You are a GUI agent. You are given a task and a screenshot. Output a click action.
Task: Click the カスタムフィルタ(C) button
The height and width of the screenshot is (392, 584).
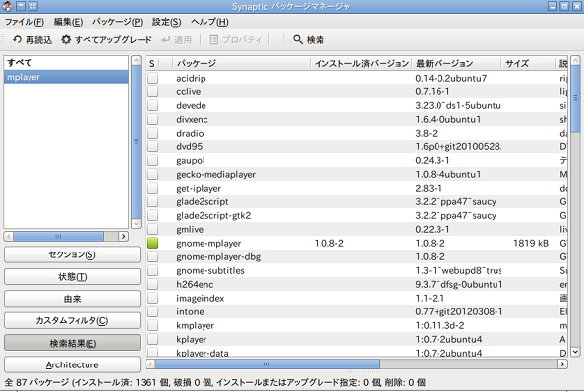click(72, 320)
